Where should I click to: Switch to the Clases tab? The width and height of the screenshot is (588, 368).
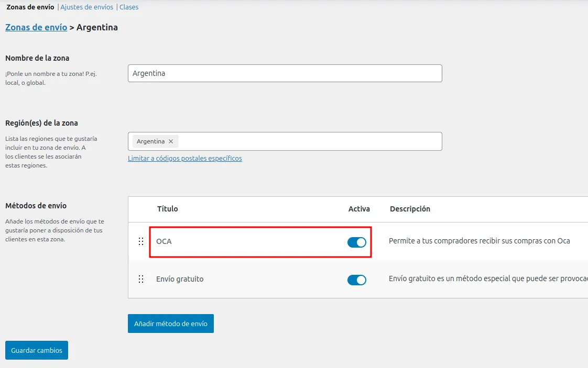tap(129, 7)
